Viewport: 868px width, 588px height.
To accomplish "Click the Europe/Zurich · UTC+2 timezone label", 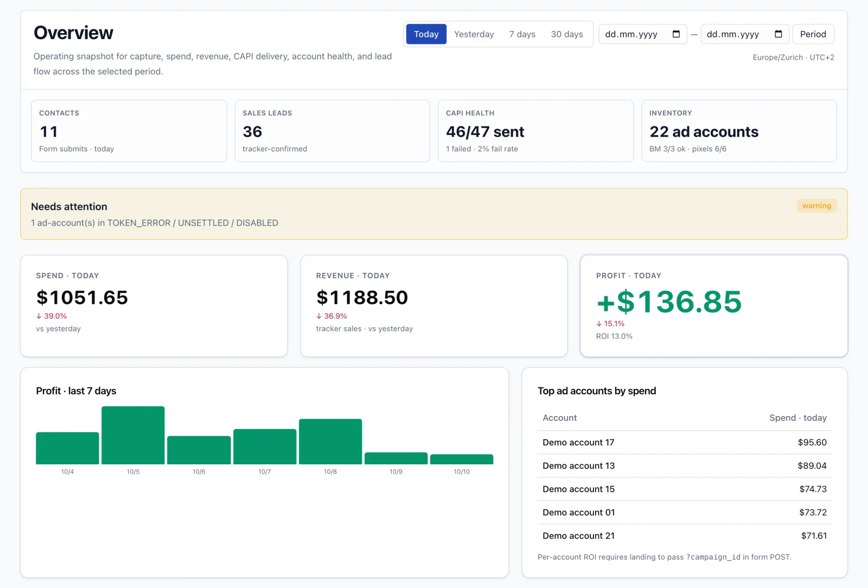I will (x=794, y=57).
